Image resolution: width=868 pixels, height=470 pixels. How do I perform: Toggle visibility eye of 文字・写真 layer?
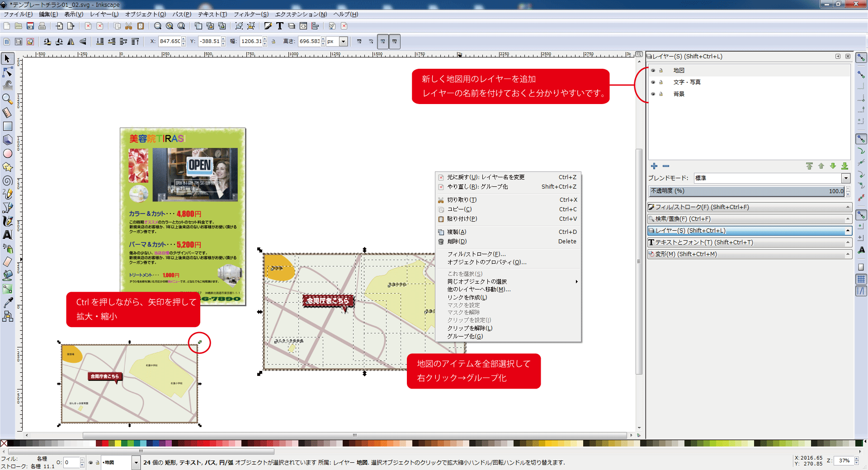tap(653, 82)
